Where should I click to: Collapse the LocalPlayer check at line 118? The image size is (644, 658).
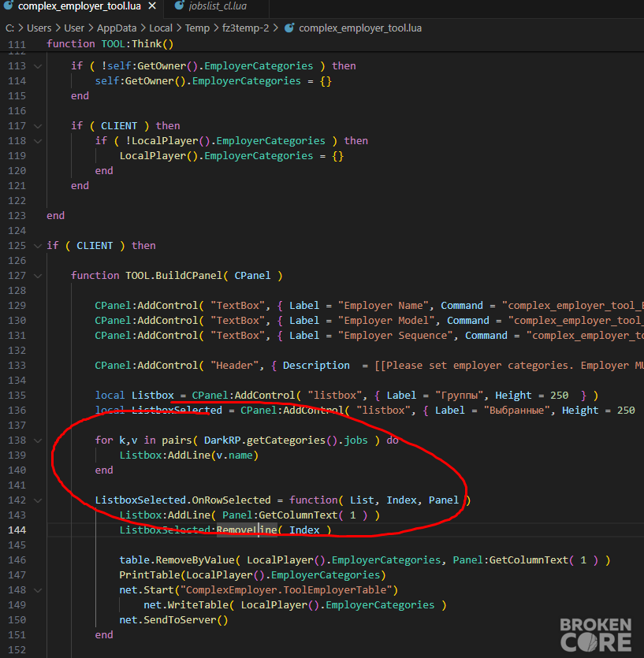38,141
